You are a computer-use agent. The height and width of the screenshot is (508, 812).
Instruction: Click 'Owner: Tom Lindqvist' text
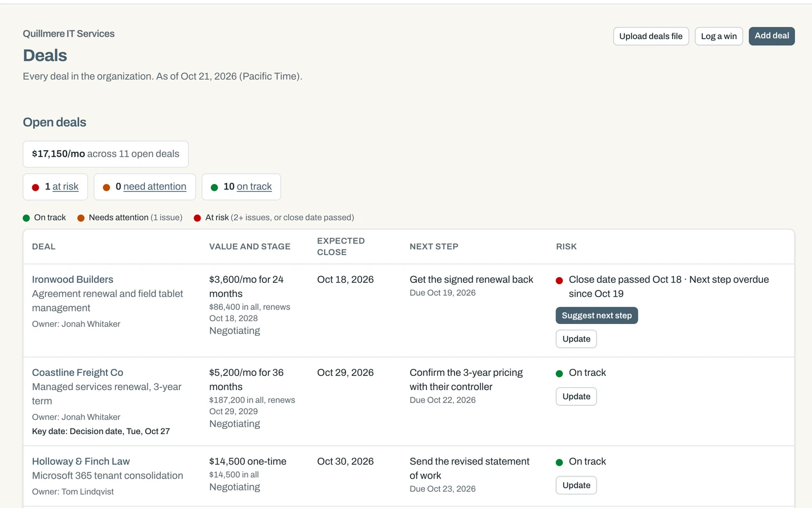click(73, 492)
